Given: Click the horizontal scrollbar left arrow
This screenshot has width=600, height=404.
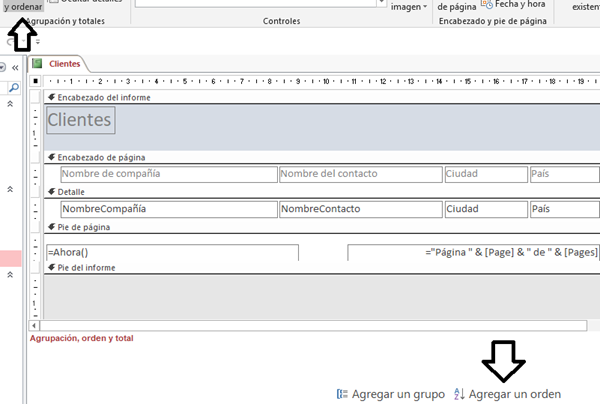Looking at the screenshot, I should coord(34,326).
